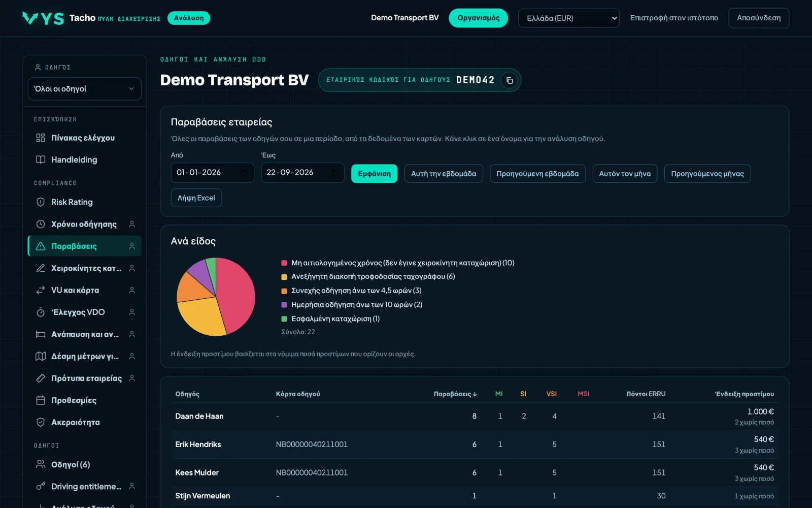This screenshot has height=508, width=812.
Task: Select Προηγούμενος μήνας period
Action: click(707, 174)
